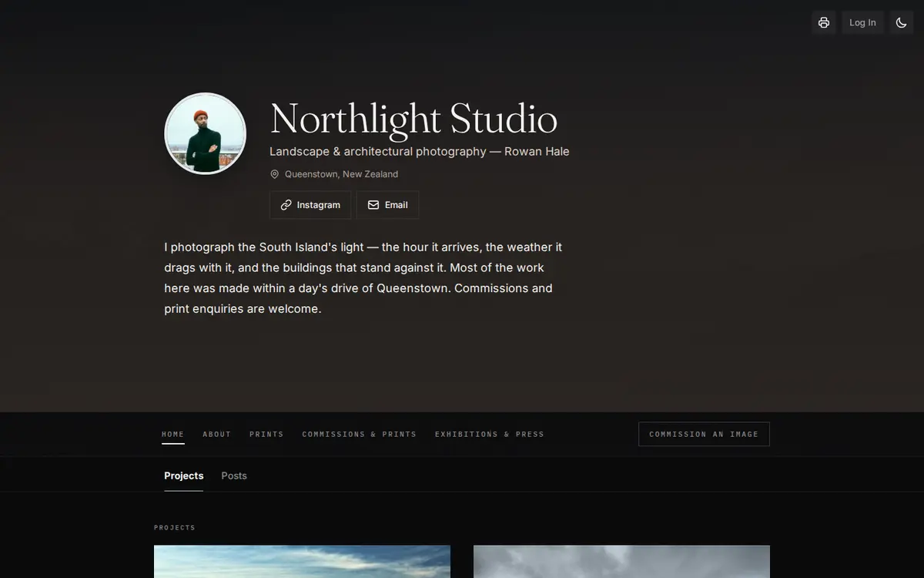Image resolution: width=924 pixels, height=578 pixels.
Task: Open the Prints nav item
Action: [266, 434]
